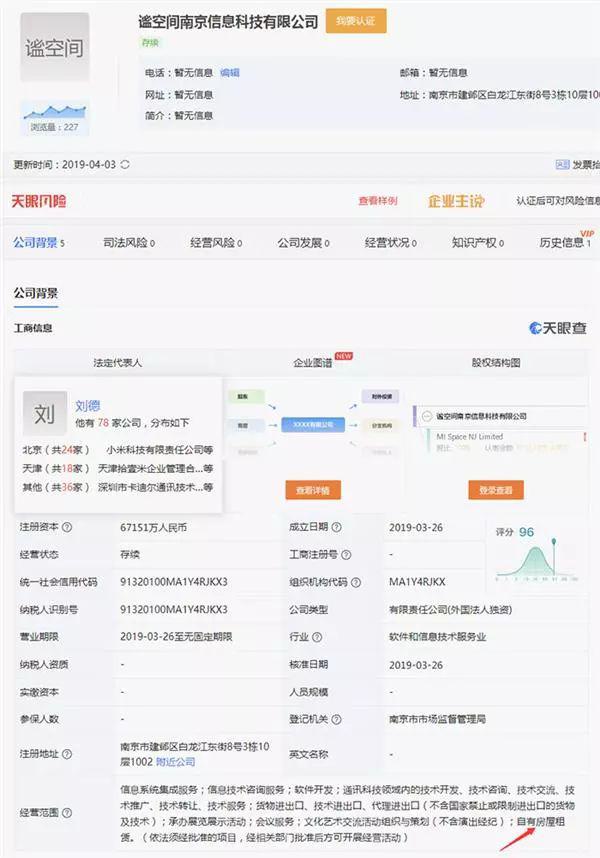The height and width of the screenshot is (858, 600).
Task: Click the orange 查看详情 button
Action: pyautogui.click(x=313, y=490)
